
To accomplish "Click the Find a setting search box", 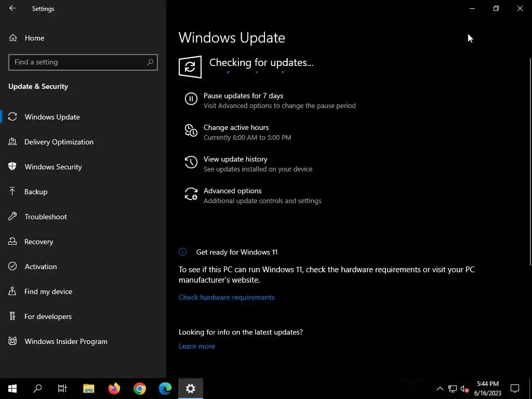I will click(83, 62).
